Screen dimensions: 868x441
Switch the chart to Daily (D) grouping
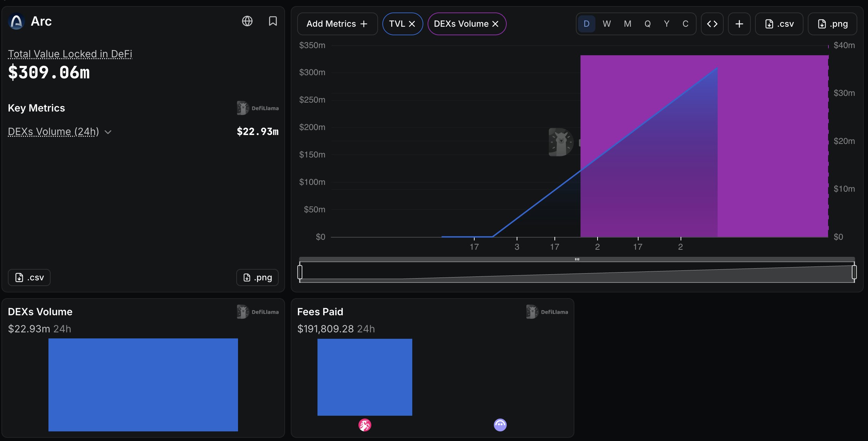pos(587,24)
